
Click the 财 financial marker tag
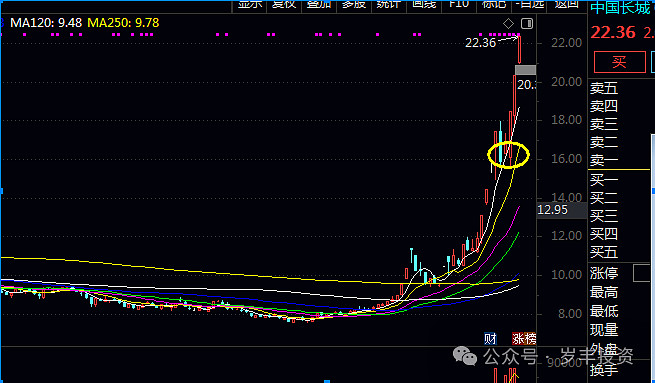[x=490, y=338]
